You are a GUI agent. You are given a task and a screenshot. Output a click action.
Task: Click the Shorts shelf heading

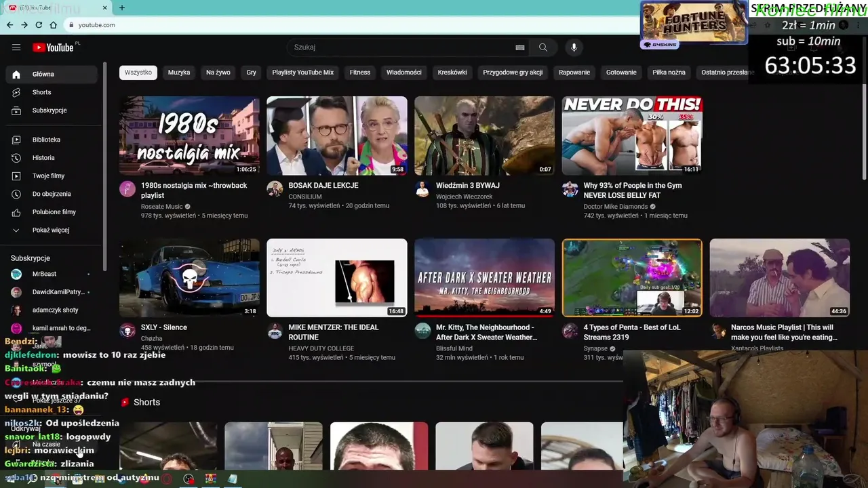(x=146, y=403)
